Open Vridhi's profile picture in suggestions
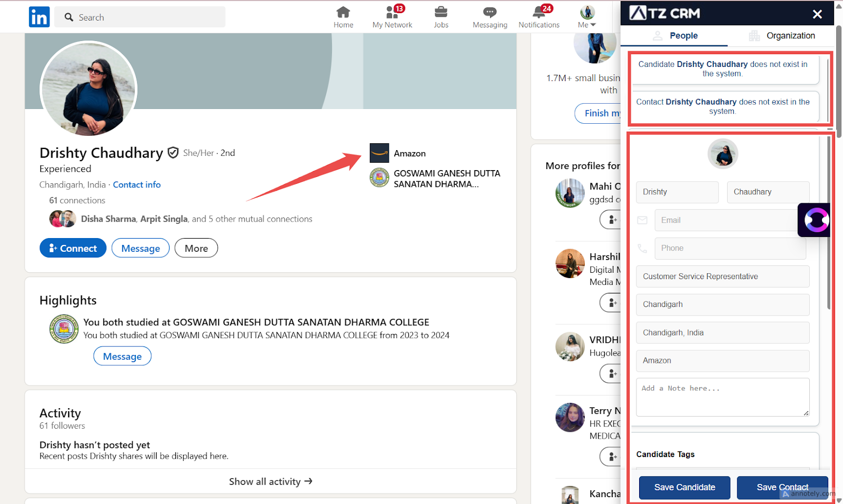This screenshot has width=843, height=504. [570, 347]
